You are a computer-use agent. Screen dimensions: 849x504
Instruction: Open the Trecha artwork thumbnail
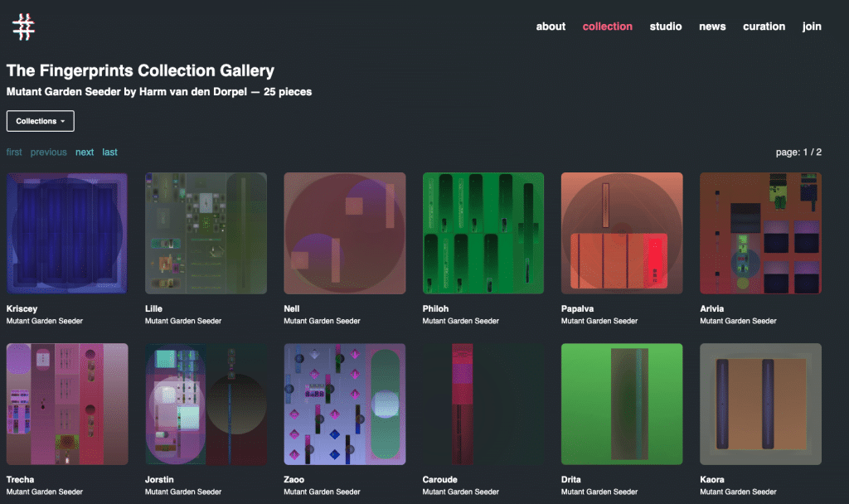(x=67, y=404)
